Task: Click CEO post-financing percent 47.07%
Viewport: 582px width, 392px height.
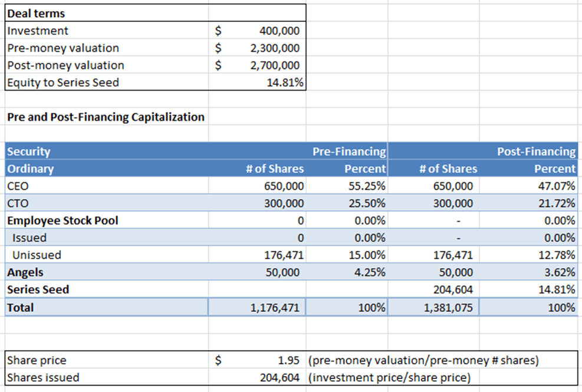Action: click(x=528, y=186)
